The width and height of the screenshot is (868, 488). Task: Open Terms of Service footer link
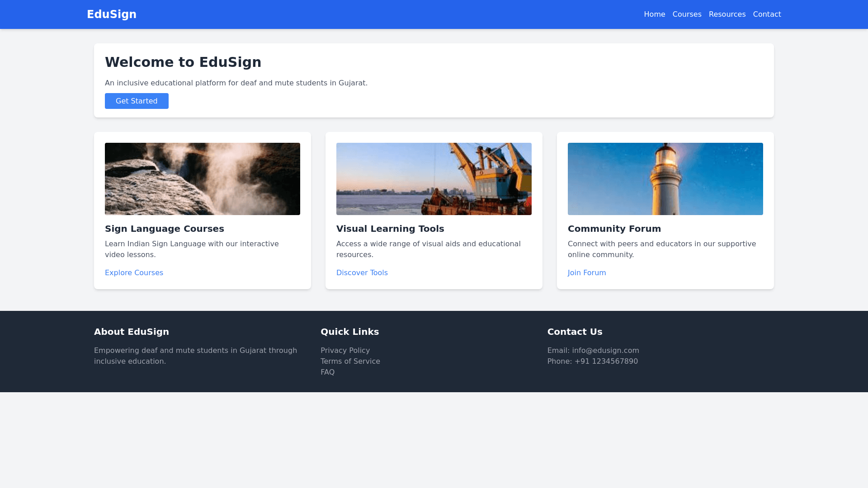coord(350,361)
